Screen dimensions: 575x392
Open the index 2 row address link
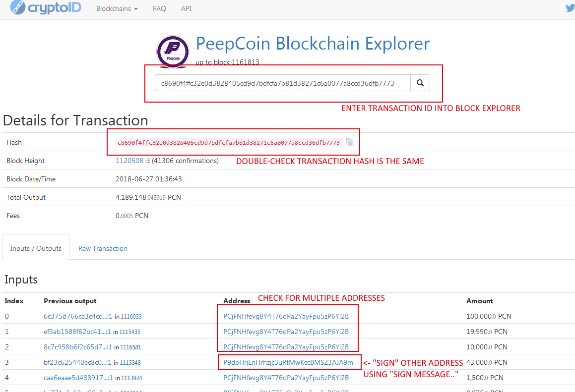[286, 347]
